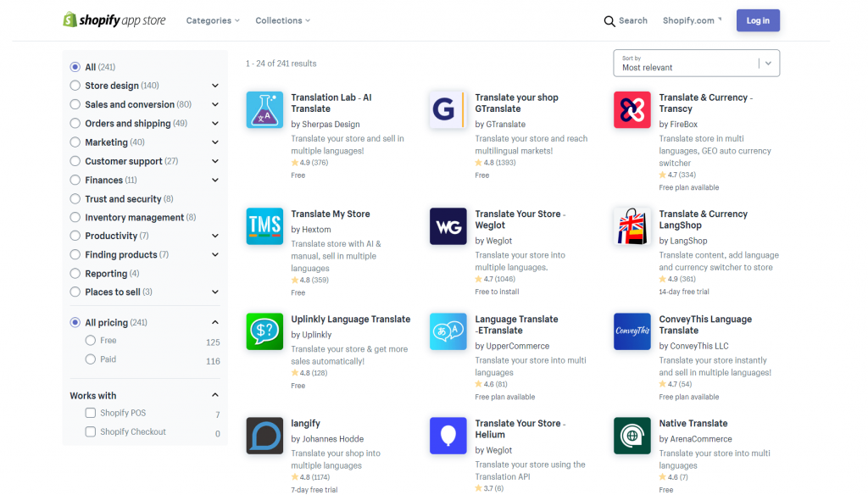868x495 pixels.
Task: Click the LangShop shopping bag icon
Action: click(632, 226)
